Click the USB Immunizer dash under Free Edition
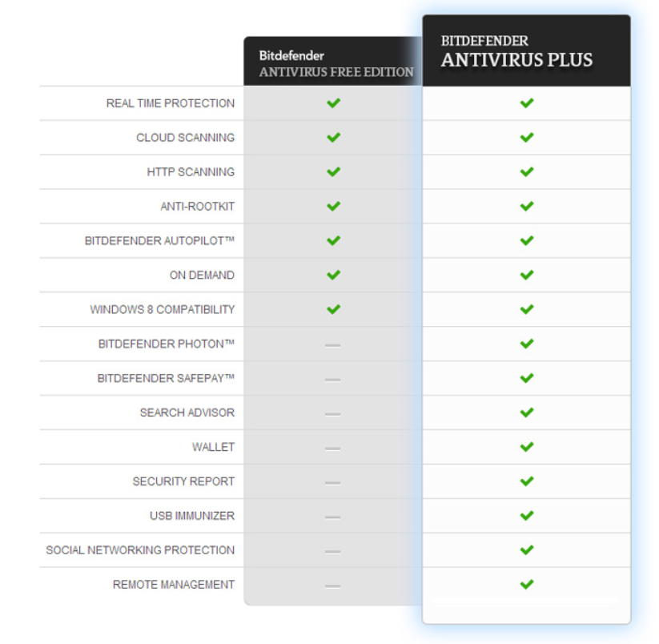 332,517
